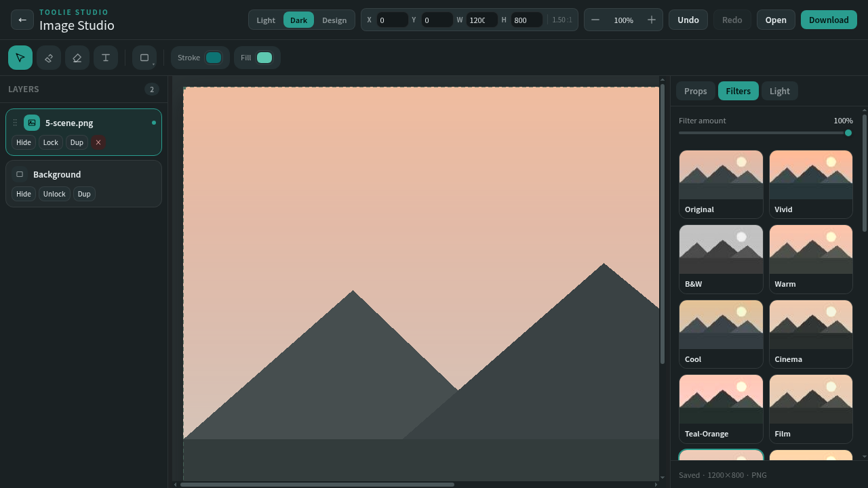Image resolution: width=868 pixels, height=488 pixels.
Task: Click the Download button
Action: point(829,20)
